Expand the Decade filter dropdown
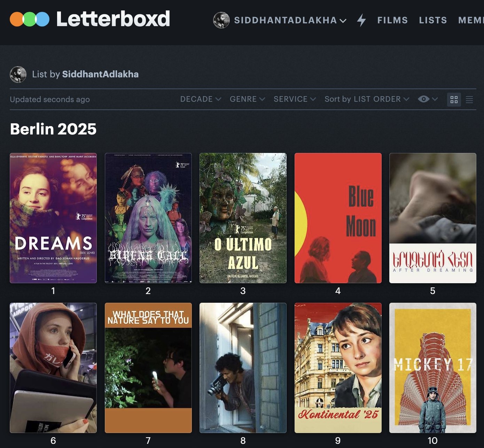The height and width of the screenshot is (448, 484). click(x=201, y=99)
